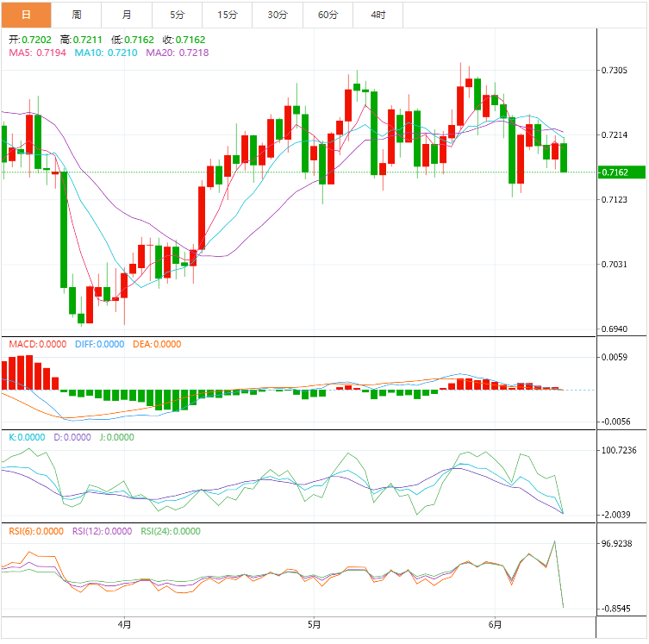649x644 pixels.
Task: Click the MA20 moving average label
Action: [x=177, y=53]
